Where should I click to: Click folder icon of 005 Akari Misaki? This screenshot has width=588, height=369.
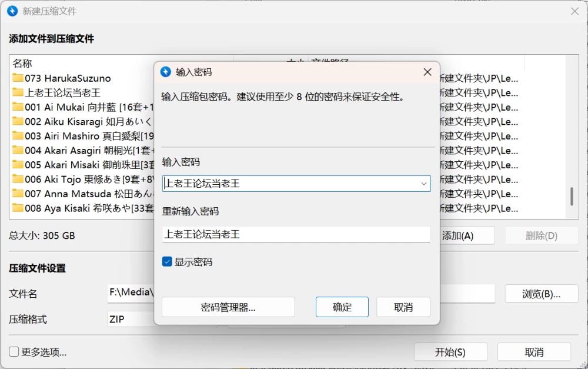click(x=18, y=164)
